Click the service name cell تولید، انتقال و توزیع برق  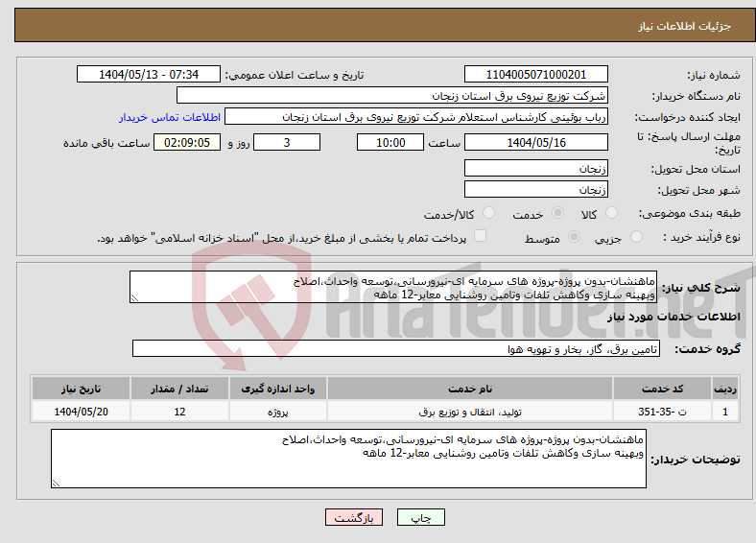click(470, 412)
